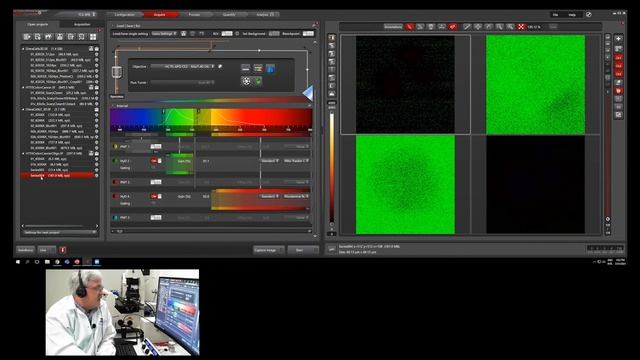Toggle second red channel button in right toolbar
Viewport: 640px width, 360px height.
(619, 66)
